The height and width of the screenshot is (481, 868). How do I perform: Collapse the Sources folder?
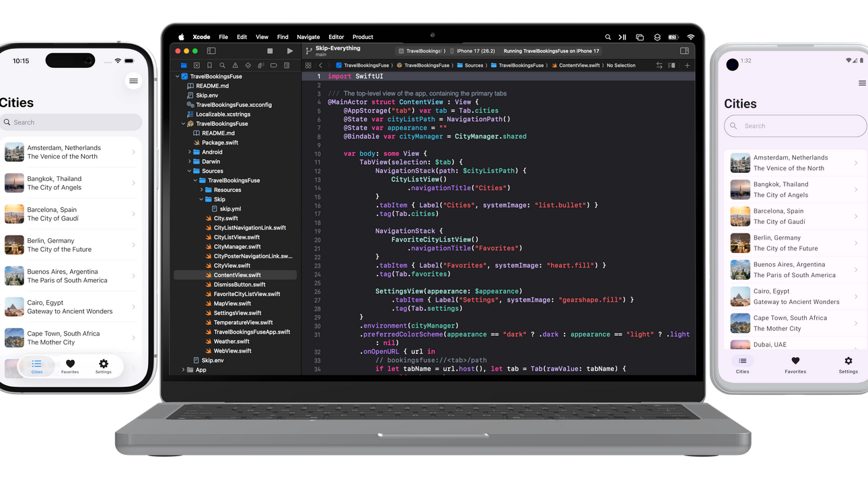[x=190, y=172]
